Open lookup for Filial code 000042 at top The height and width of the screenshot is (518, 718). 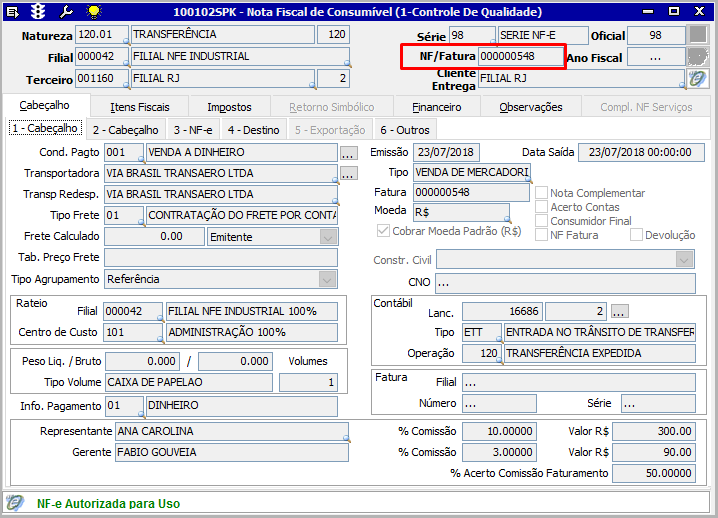tap(127, 65)
